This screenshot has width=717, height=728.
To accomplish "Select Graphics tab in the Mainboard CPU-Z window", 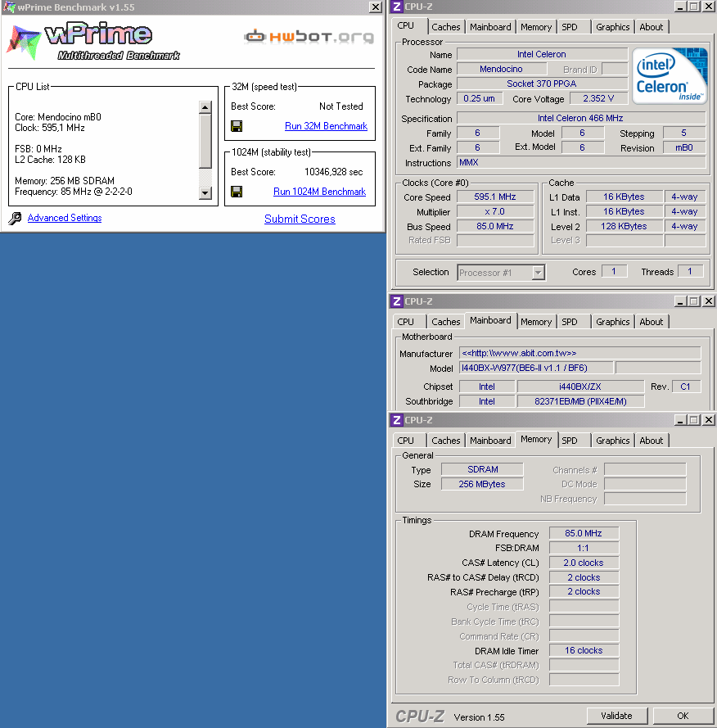I will click(612, 322).
